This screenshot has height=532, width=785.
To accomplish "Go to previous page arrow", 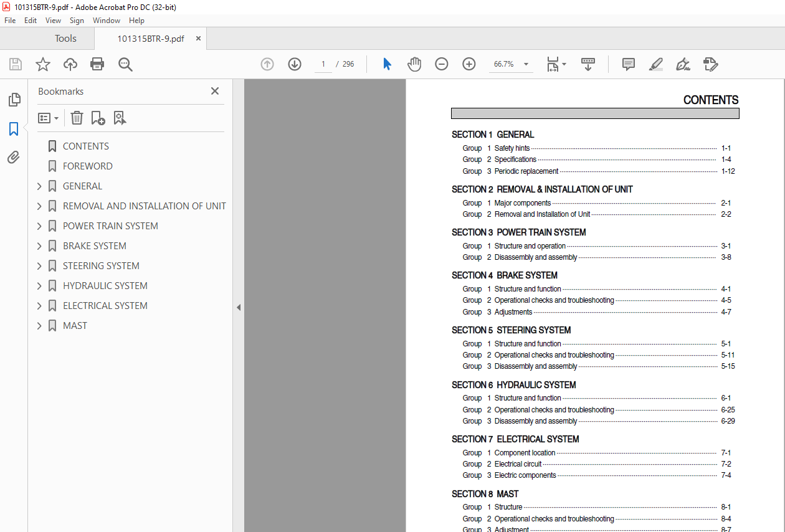I will click(267, 64).
